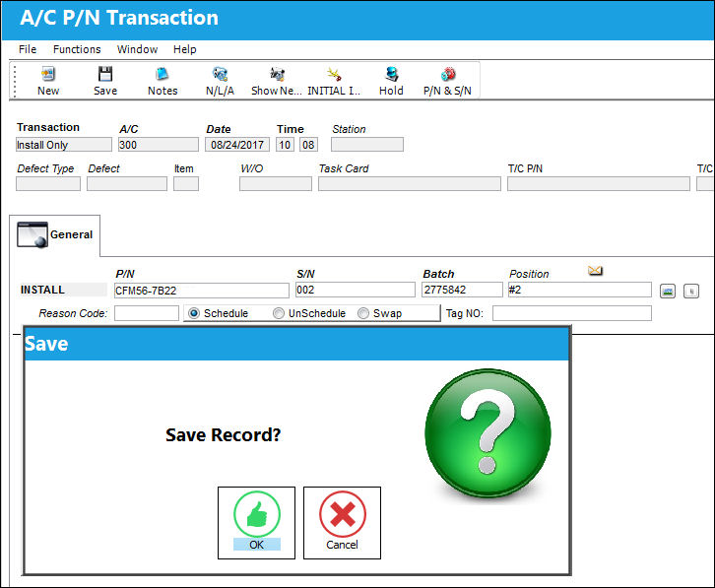
Task: Click the picture icon beside Position field
Action: [x=668, y=291]
